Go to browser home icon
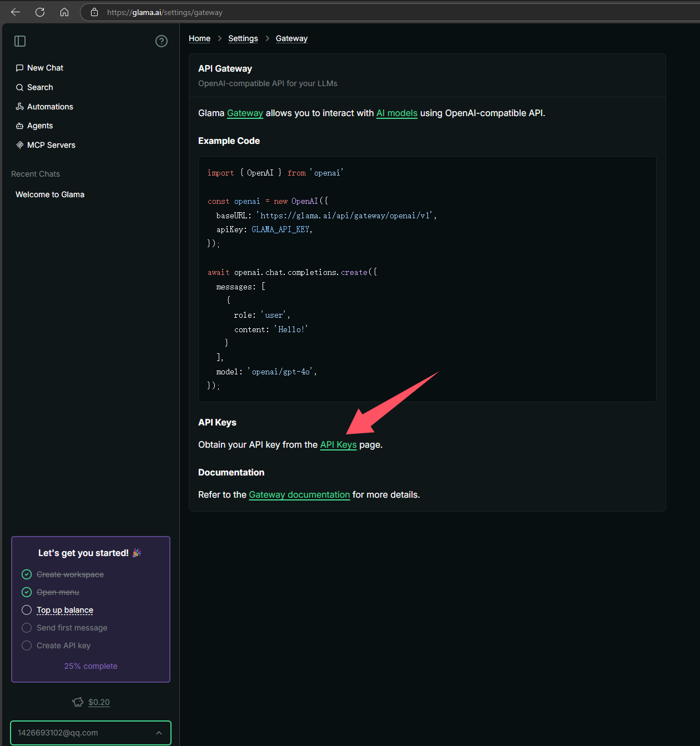This screenshot has width=700, height=746. tap(64, 12)
